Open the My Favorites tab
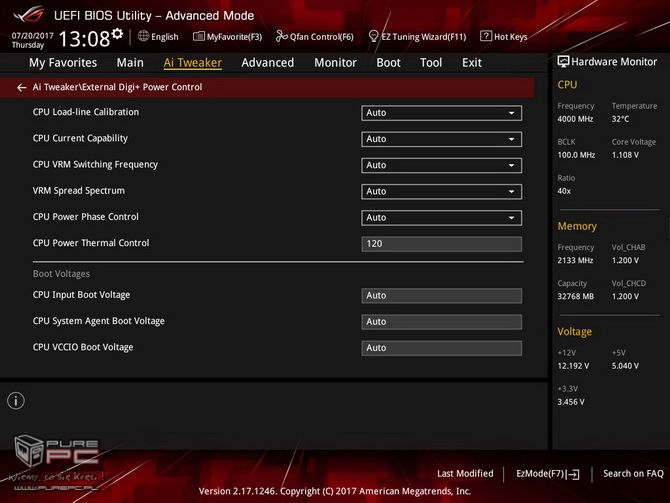 click(x=63, y=63)
